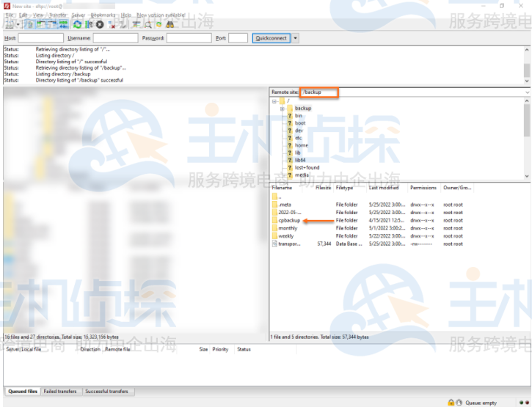Sort remote list by Owner/Group column
The height and width of the screenshot is (410, 532).
pos(457,188)
